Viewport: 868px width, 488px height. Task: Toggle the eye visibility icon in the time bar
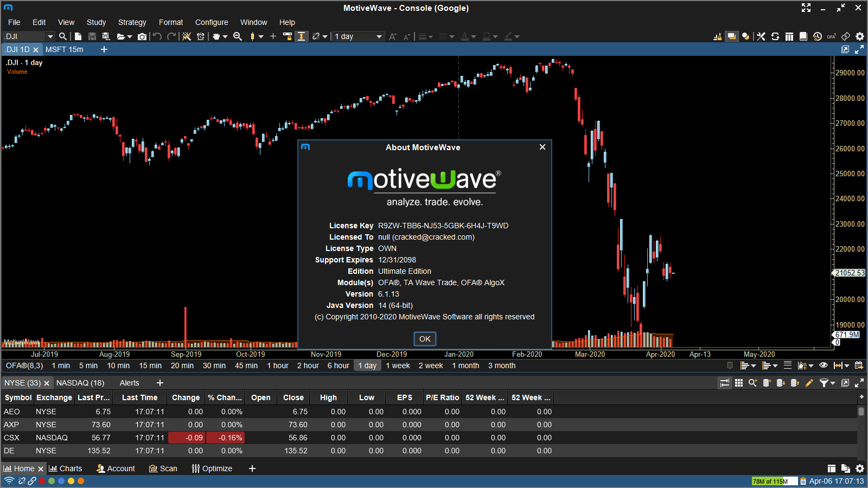tap(824, 365)
